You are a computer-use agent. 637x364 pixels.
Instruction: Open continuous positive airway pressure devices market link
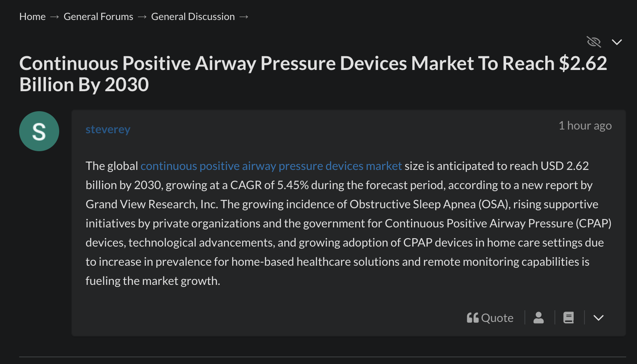pyautogui.click(x=271, y=166)
